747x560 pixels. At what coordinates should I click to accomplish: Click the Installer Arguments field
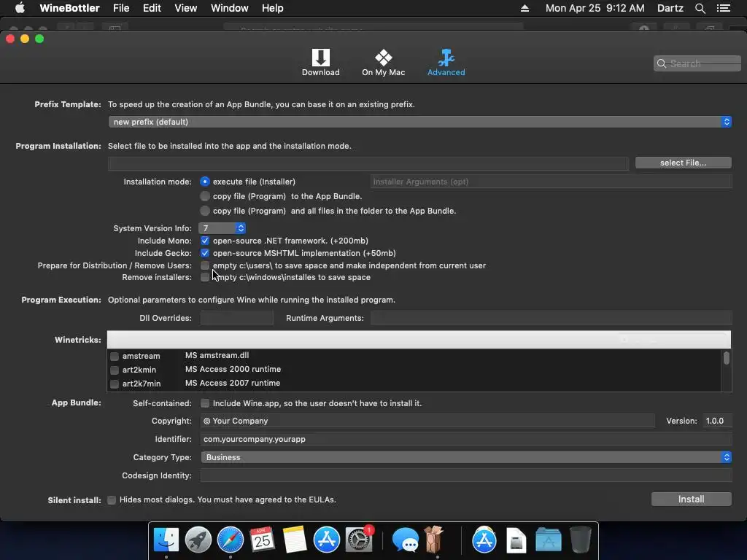[551, 182]
